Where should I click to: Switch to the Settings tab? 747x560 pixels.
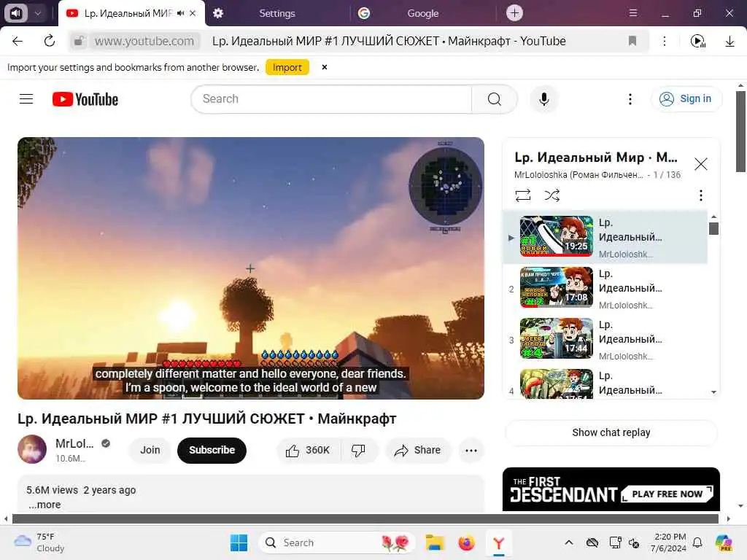click(x=276, y=13)
